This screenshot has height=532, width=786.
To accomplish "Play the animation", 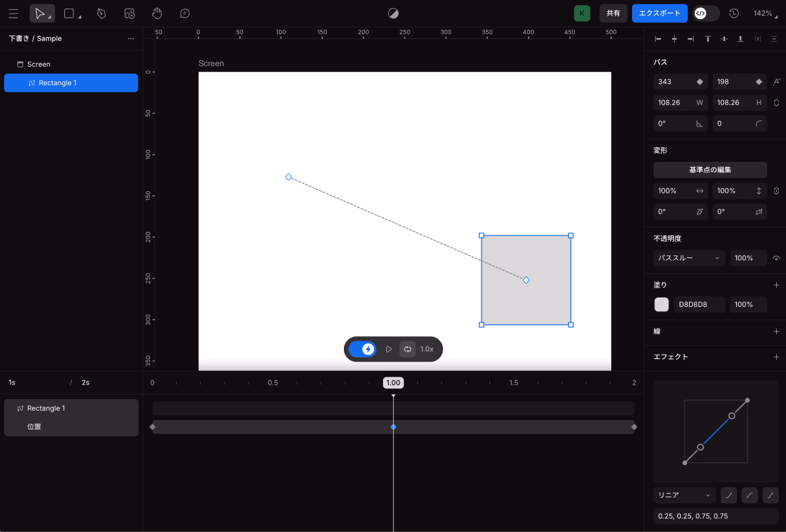I will point(388,349).
